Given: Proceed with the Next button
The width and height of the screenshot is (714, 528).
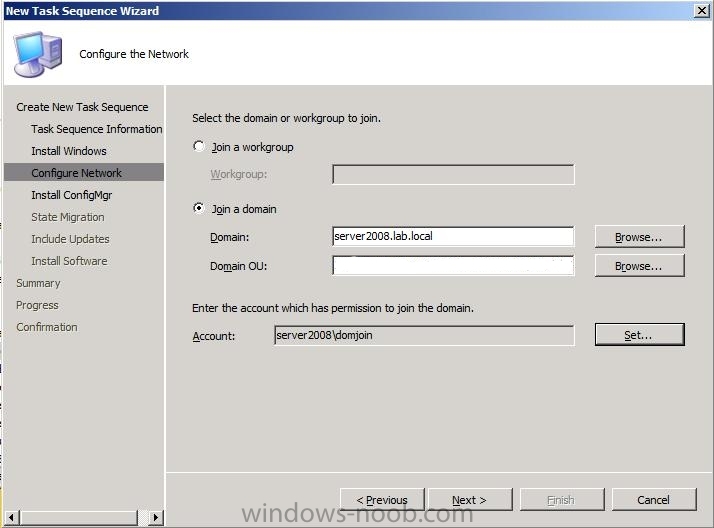Looking at the screenshot, I should 470,500.
